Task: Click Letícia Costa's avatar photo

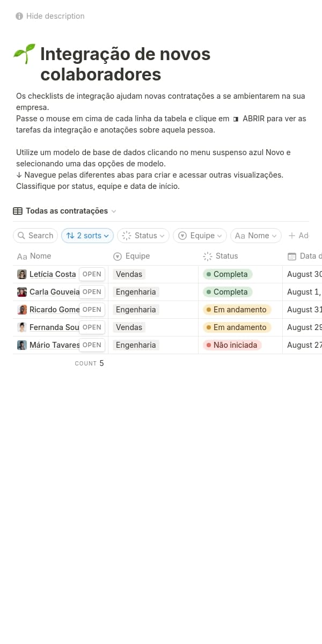Action: [x=22, y=274]
